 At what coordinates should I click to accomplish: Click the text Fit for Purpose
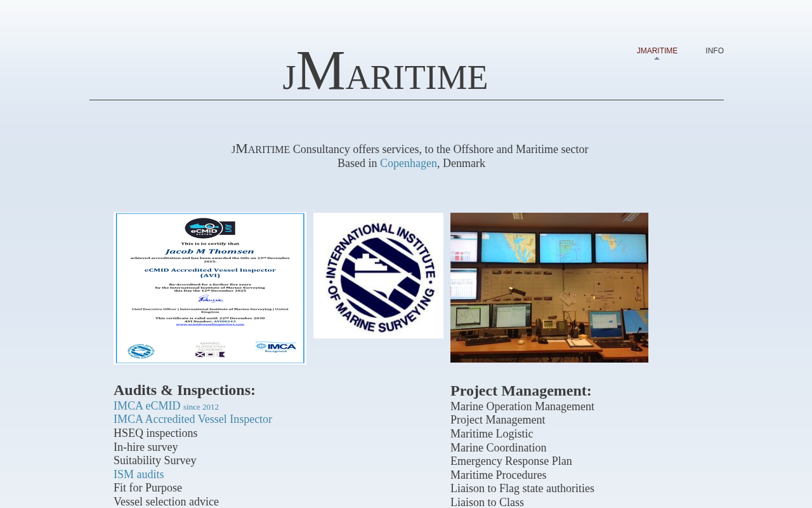[148, 488]
